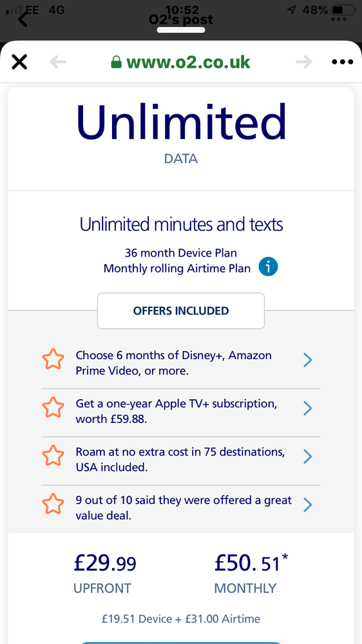Screen dimensions: 362x644
Task: Open the 'Get a one-year Apple TV+' text
Action: (176, 411)
